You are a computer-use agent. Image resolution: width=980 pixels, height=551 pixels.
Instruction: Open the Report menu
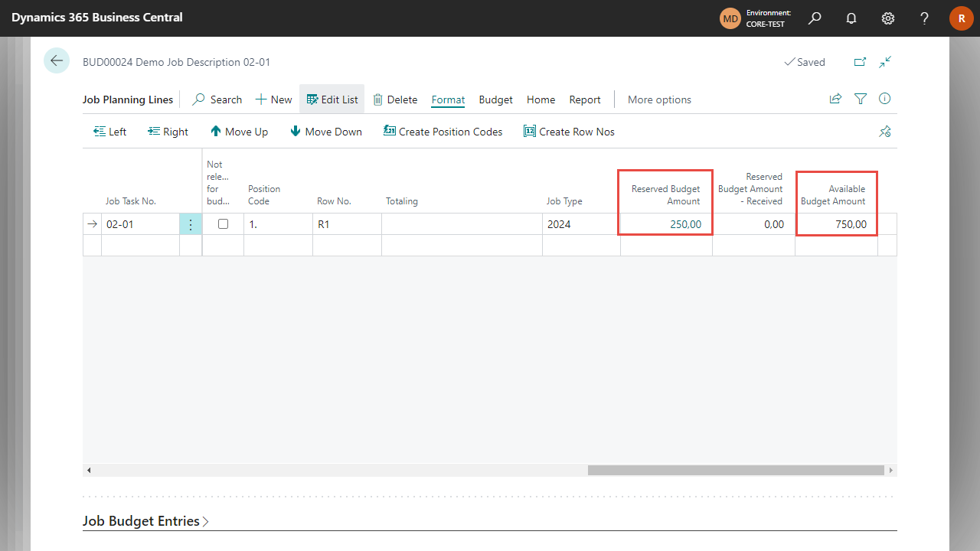(x=585, y=99)
